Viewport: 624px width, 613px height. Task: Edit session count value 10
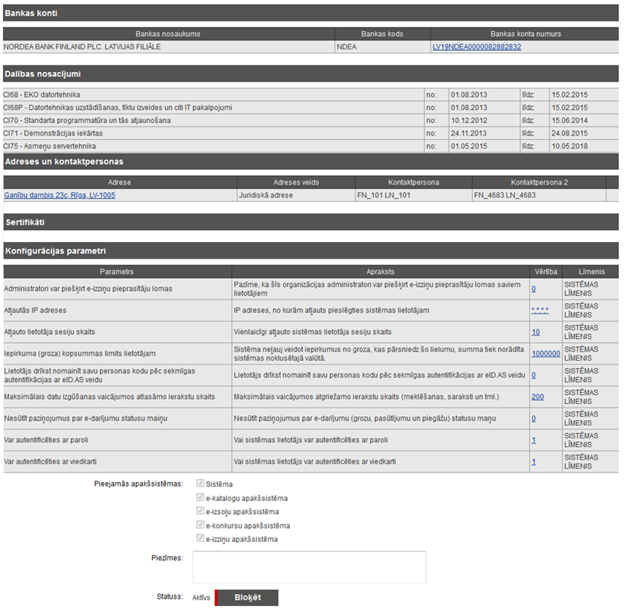point(536,331)
